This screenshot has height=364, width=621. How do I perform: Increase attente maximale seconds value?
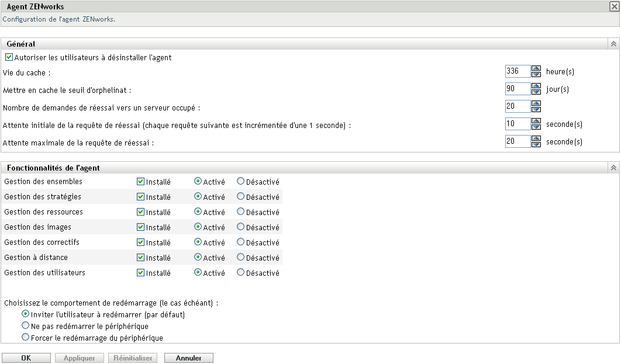point(536,138)
